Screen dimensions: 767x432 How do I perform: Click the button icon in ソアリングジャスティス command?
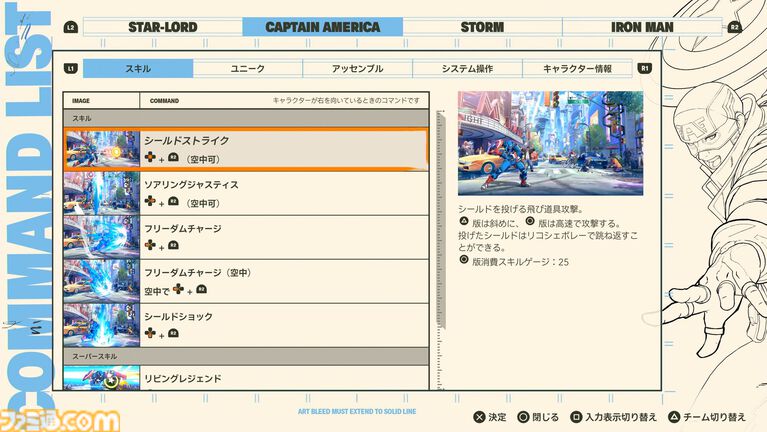(x=173, y=201)
